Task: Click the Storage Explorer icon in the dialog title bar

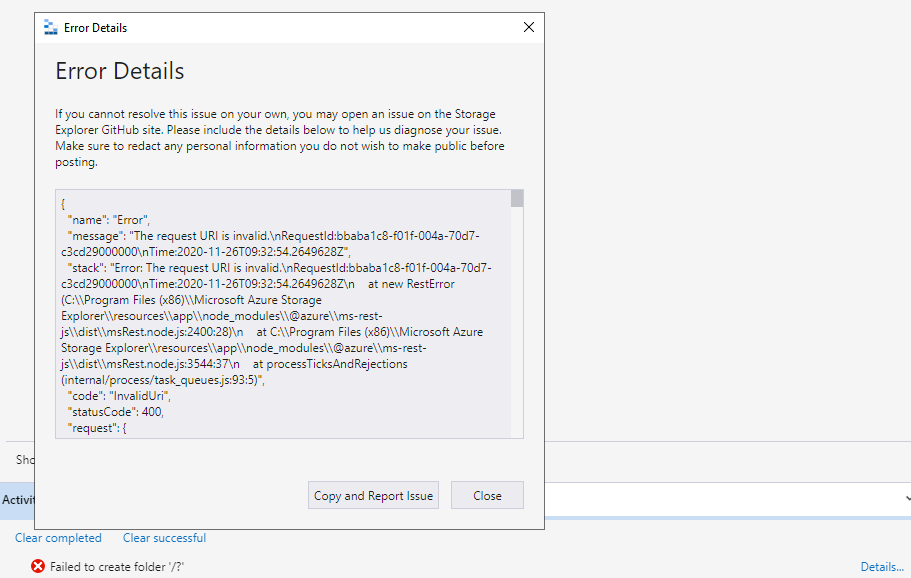Action: point(49,27)
